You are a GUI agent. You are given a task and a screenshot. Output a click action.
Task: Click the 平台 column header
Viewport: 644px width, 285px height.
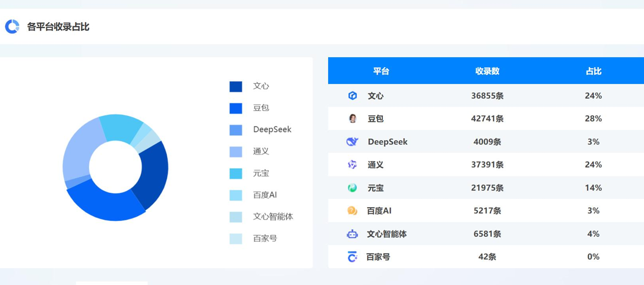coord(381,71)
